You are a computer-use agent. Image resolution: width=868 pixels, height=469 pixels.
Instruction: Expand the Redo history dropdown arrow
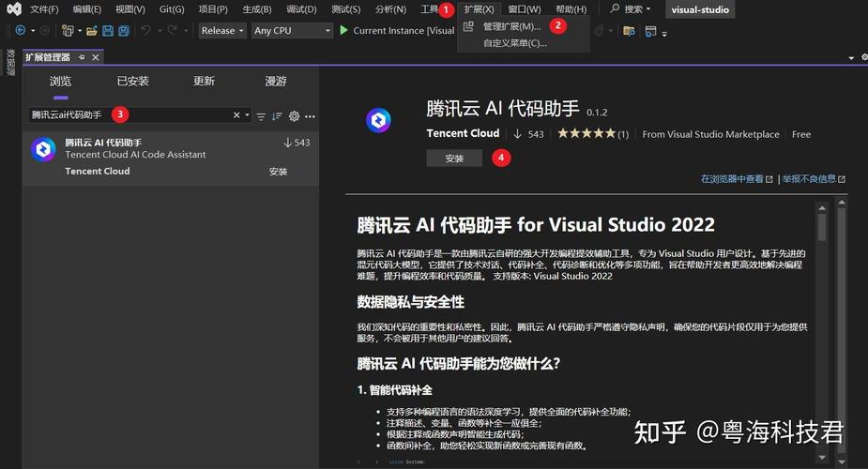pyautogui.click(x=186, y=31)
